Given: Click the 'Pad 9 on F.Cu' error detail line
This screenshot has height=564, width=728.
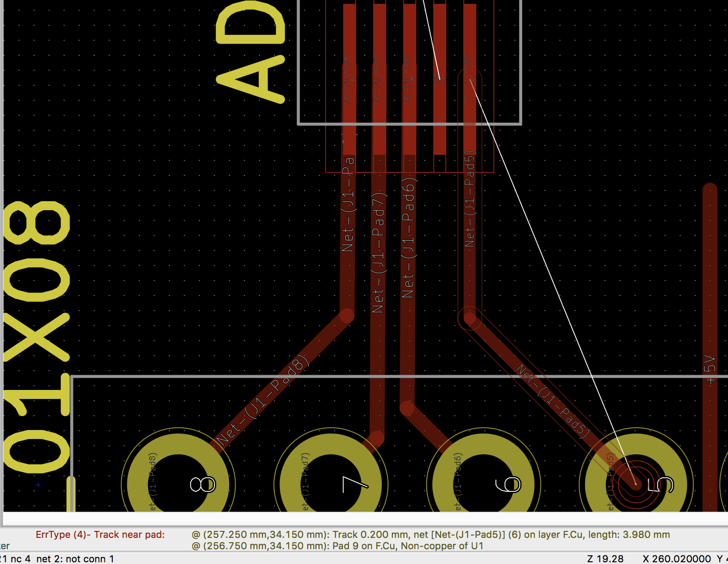Looking at the screenshot, I should point(337,546).
